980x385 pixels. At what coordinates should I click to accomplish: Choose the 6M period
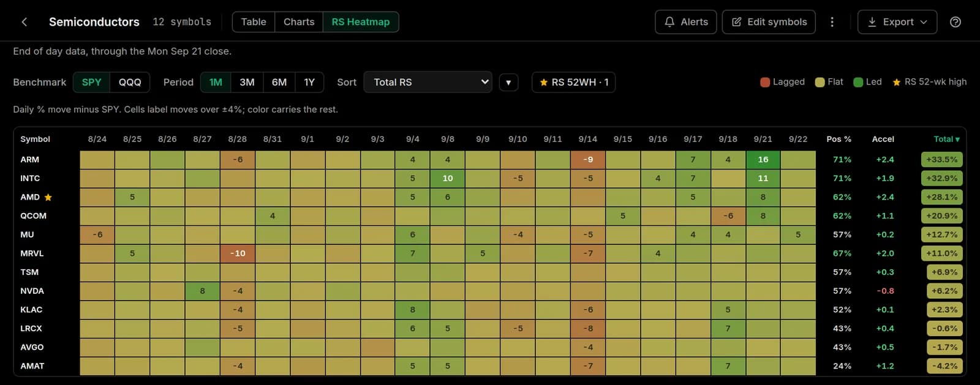coord(279,82)
